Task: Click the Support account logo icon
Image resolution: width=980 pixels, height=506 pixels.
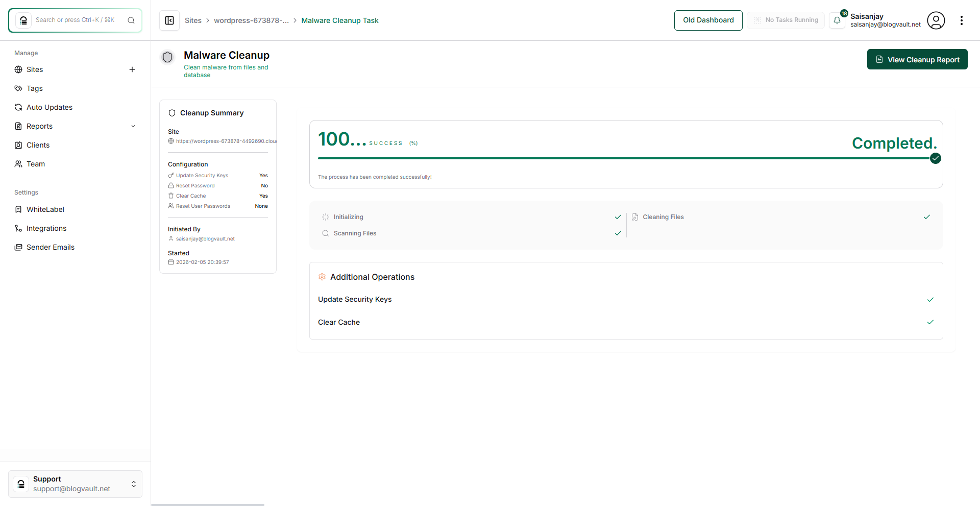Action: 21,484
